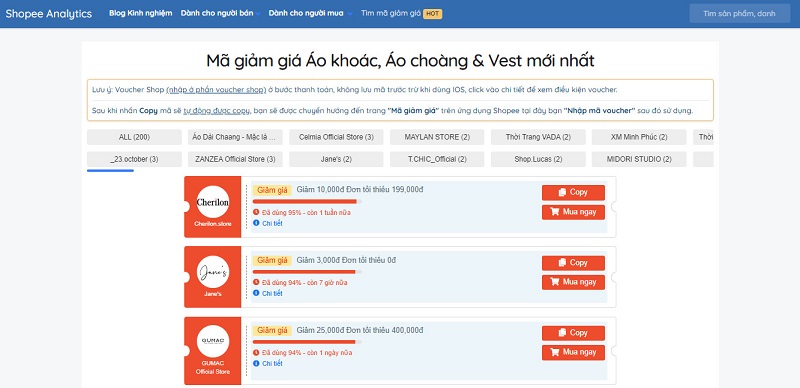Click the clock icon on the Cherilon voucher
This screenshot has height=388, width=800.
[256, 212]
